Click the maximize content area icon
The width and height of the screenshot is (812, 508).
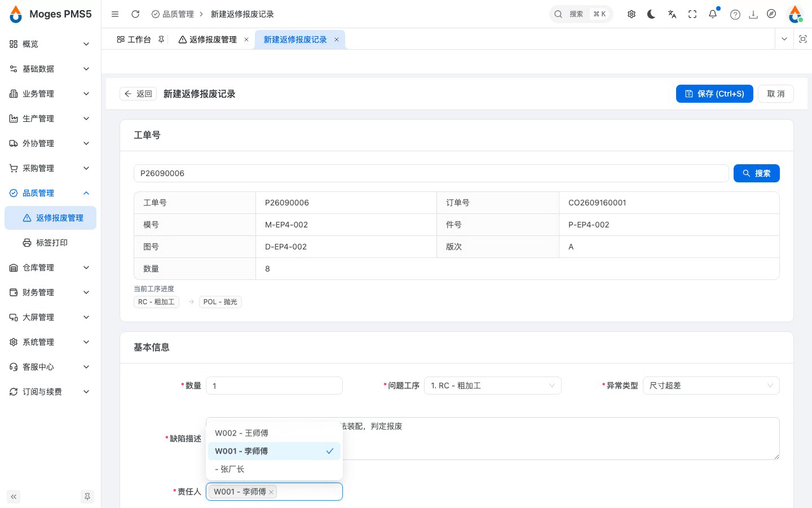[x=803, y=39]
